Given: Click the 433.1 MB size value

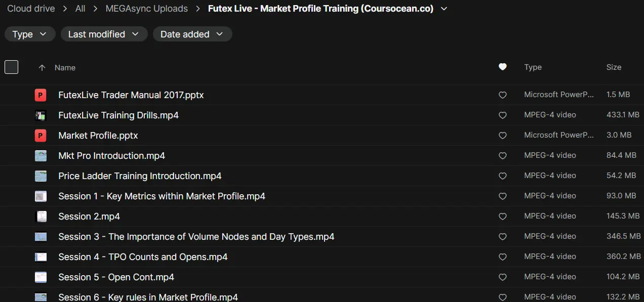Looking at the screenshot, I should coord(623,115).
